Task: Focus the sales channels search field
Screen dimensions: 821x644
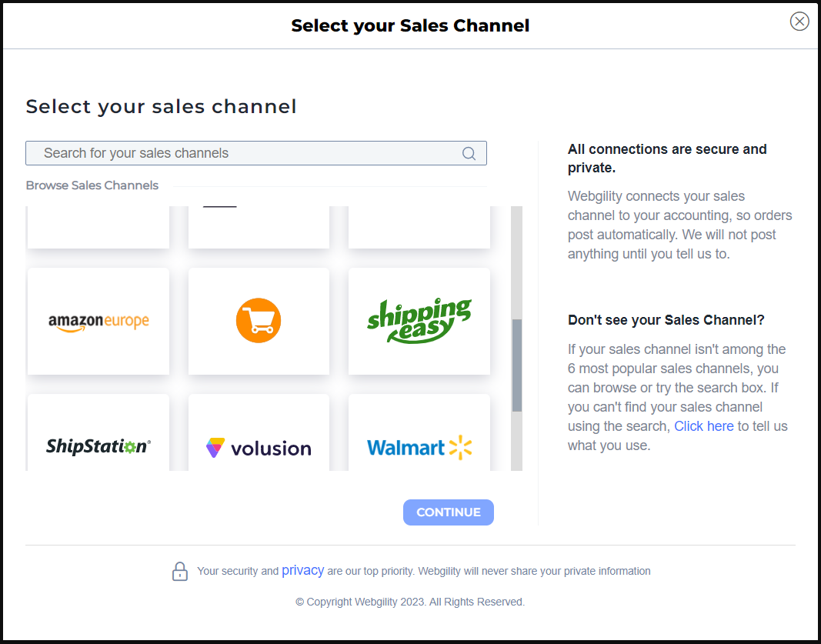Action: [246, 153]
